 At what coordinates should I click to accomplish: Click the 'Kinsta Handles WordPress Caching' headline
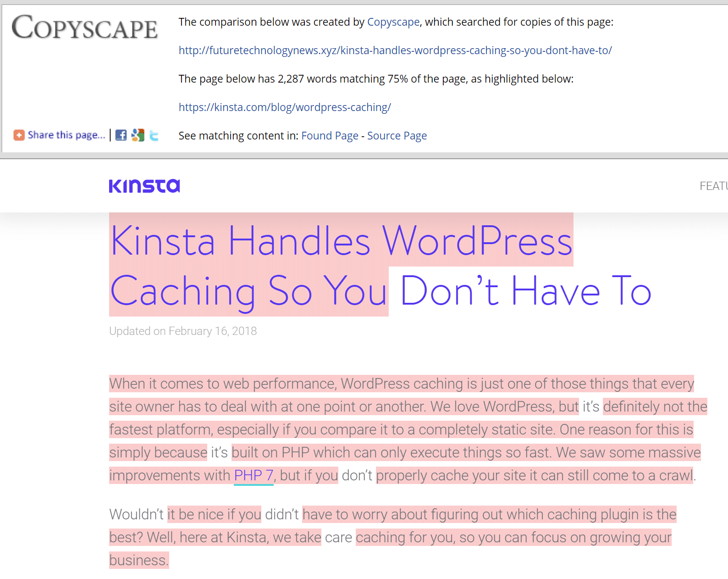click(341, 241)
